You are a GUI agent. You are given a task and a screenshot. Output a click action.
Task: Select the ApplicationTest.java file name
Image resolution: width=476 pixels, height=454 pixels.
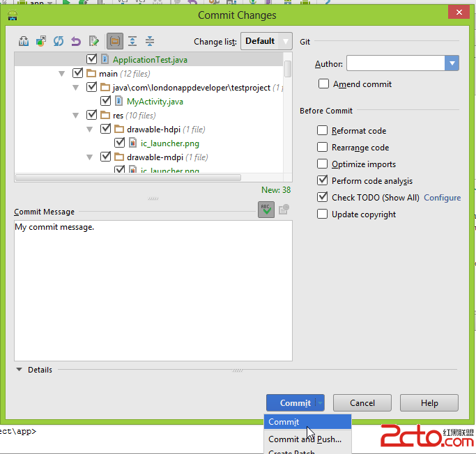pyautogui.click(x=151, y=60)
